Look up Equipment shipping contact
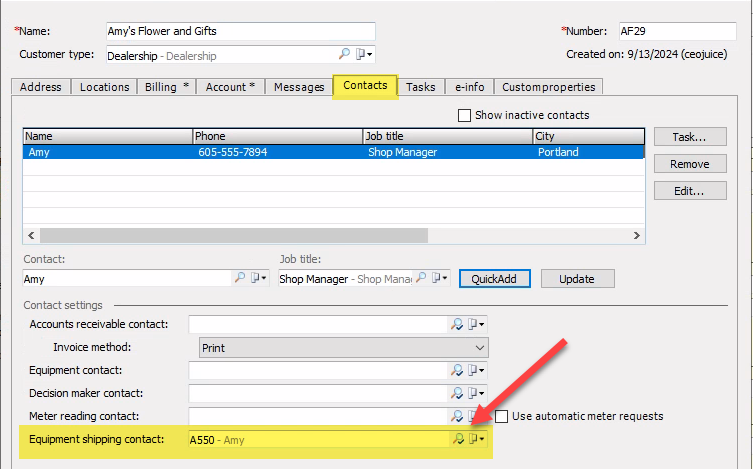This screenshot has width=753, height=469. (458, 438)
